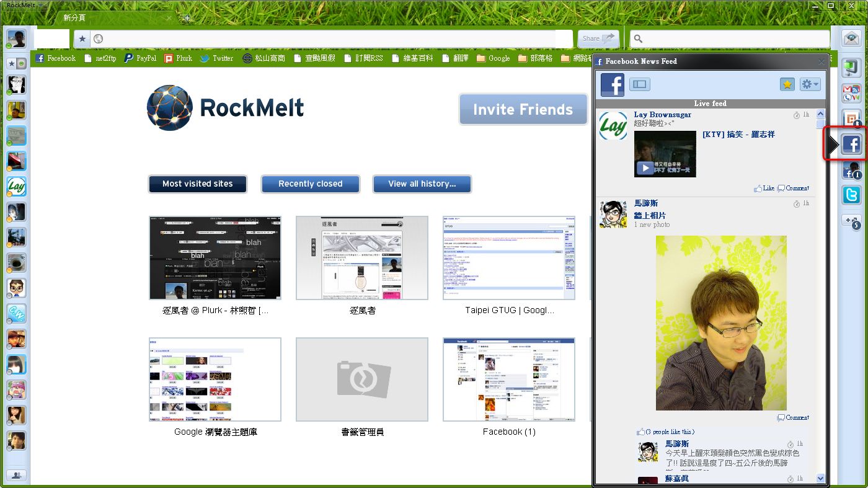Click the computer monitor feed icon
This screenshot has width=868, height=488.
(x=852, y=68)
